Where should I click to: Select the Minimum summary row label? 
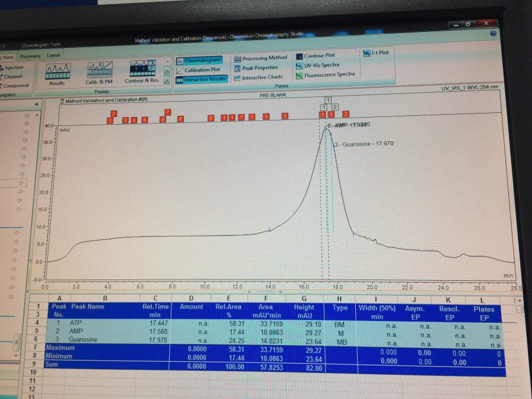(59, 356)
